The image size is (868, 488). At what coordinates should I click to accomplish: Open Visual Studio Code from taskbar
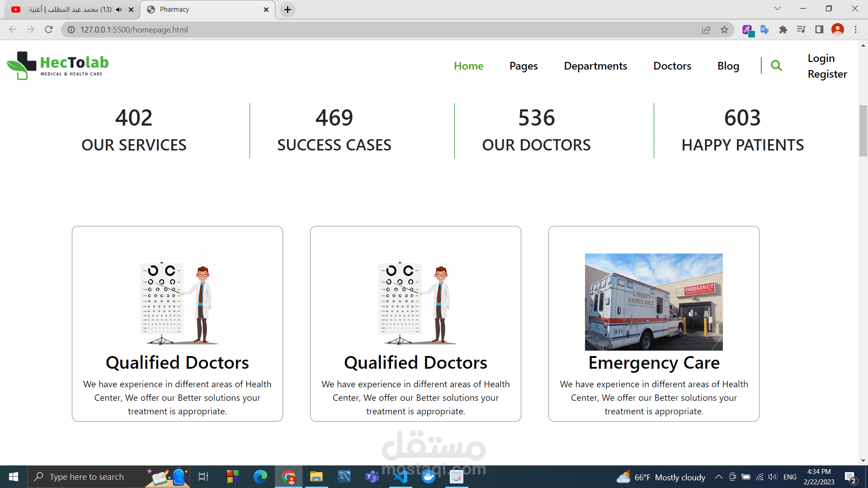pyautogui.click(x=401, y=477)
